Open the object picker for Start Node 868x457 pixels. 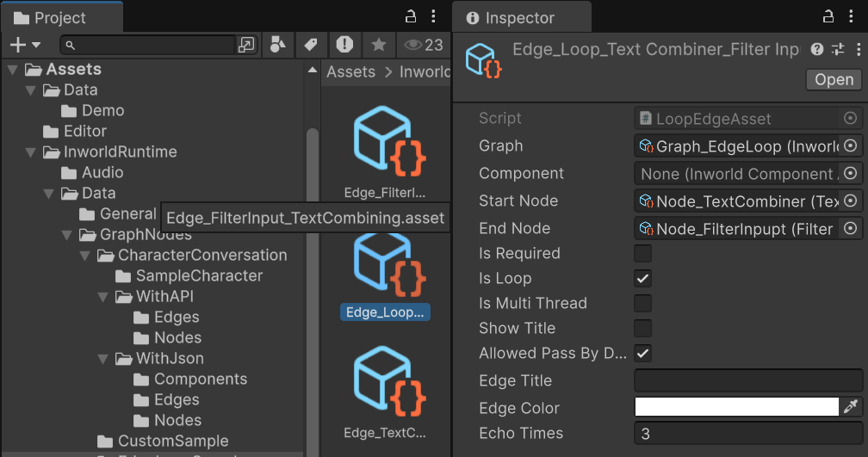851,201
